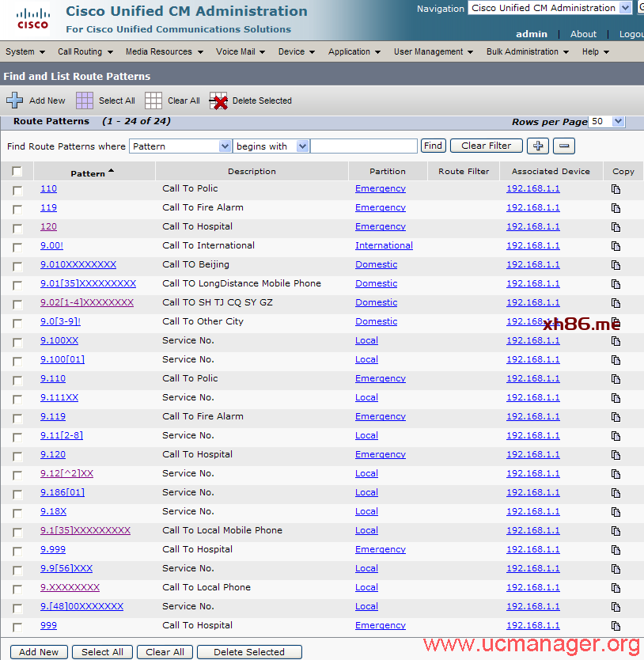Open the Bulk Administration menu

pos(527,51)
